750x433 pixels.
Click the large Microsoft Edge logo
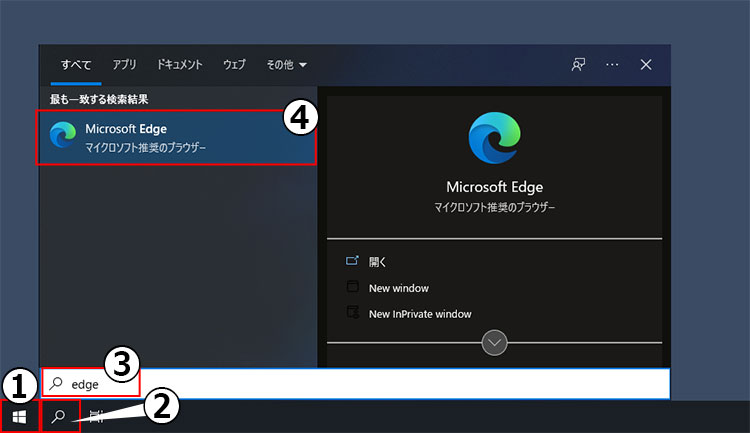494,138
